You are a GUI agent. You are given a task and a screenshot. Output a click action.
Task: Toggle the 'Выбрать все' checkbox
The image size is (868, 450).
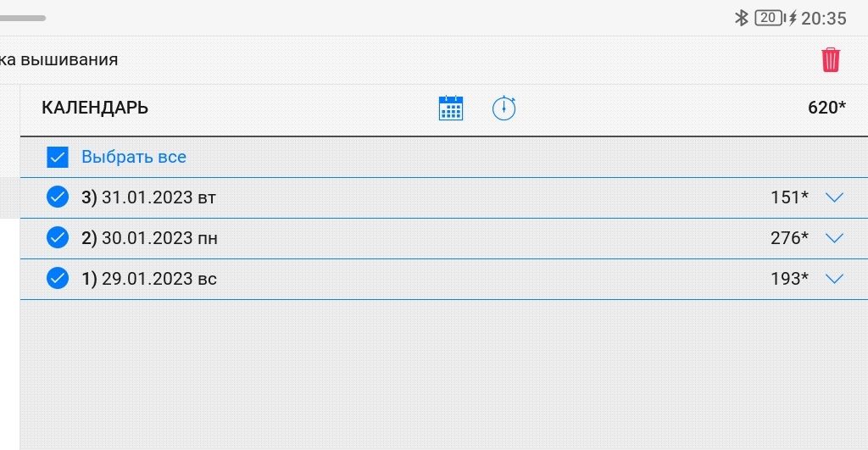click(58, 157)
